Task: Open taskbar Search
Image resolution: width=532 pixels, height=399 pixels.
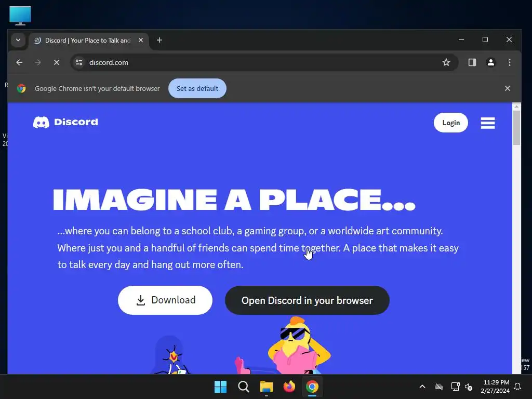Action: point(243,387)
